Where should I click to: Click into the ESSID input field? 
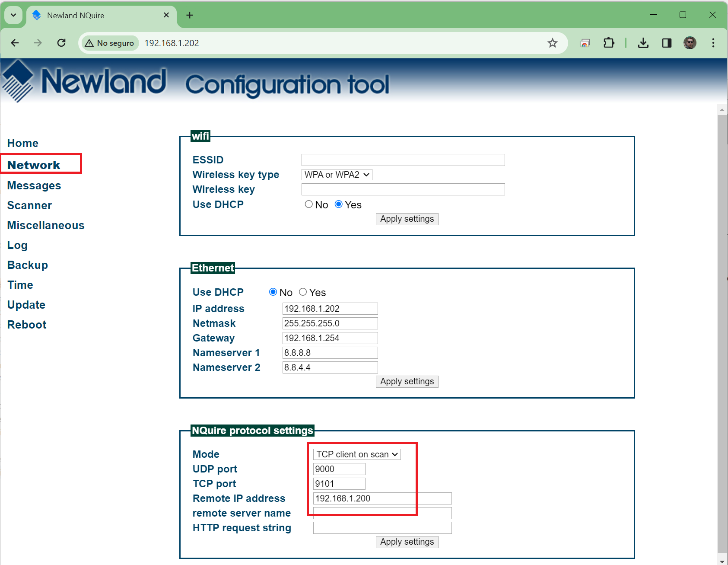(403, 160)
